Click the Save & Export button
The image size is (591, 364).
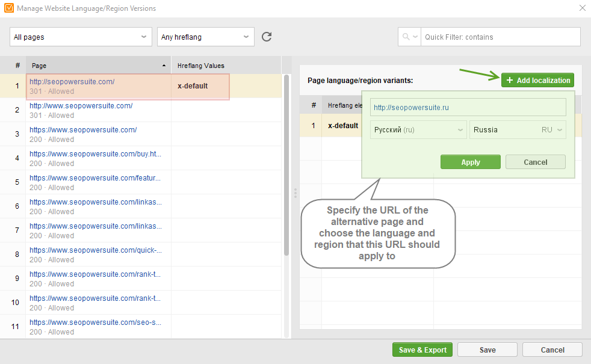pos(422,350)
